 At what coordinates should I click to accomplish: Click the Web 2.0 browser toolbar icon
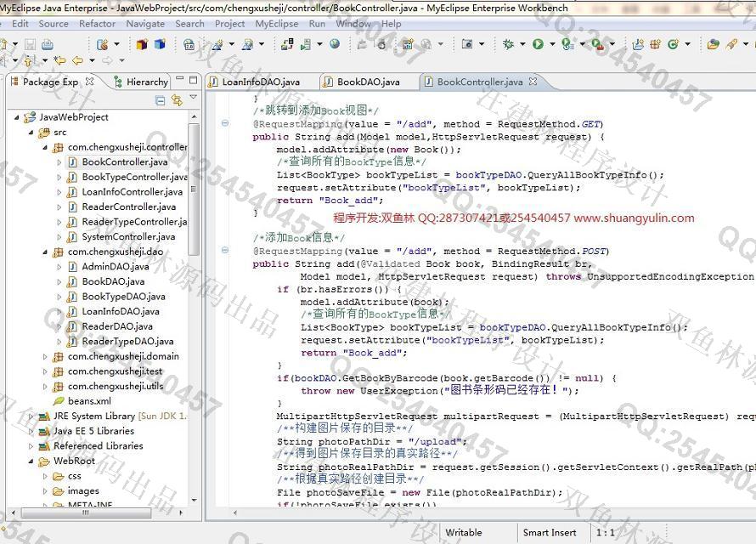(x=189, y=45)
